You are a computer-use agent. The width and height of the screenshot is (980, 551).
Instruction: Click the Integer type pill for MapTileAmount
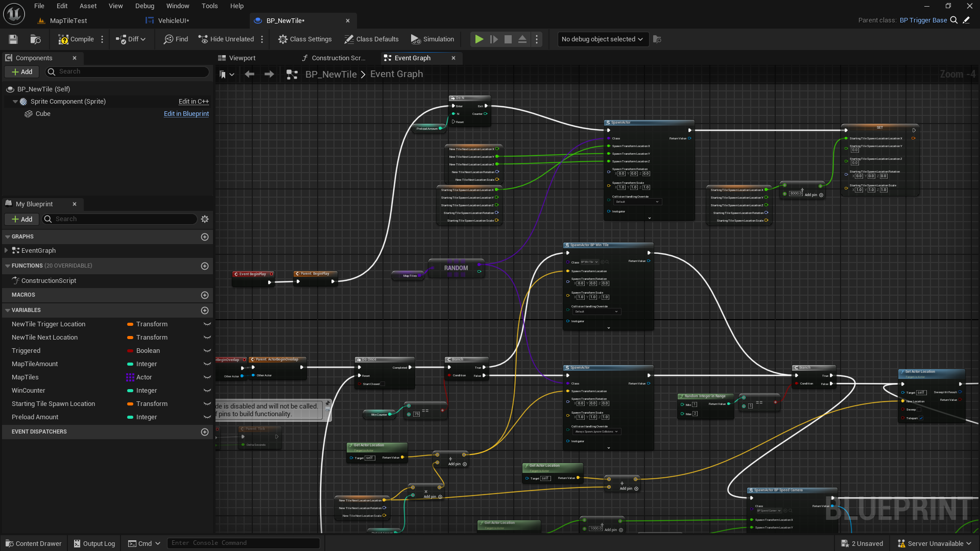click(x=142, y=364)
